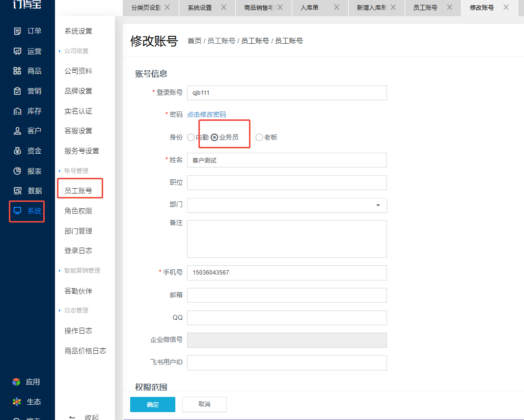Open 服务号设置 in the submenu

tap(82, 151)
